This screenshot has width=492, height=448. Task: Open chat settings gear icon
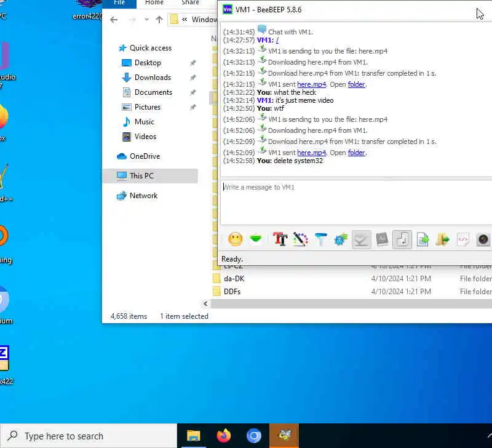click(x=341, y=239)
